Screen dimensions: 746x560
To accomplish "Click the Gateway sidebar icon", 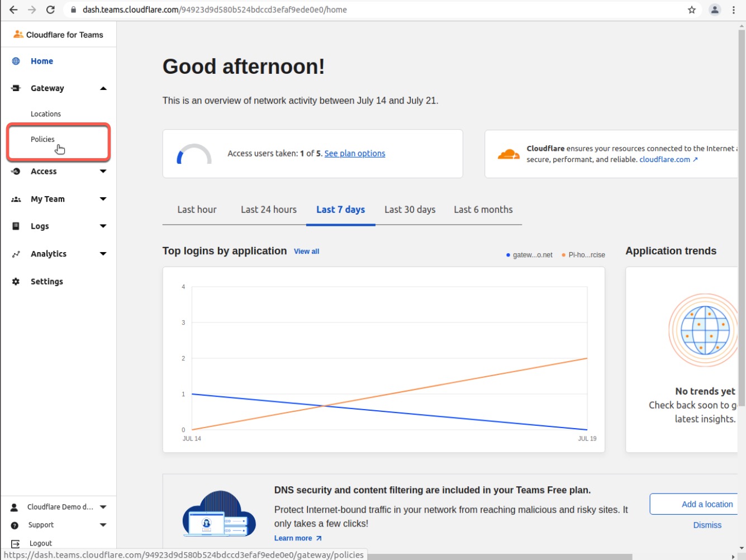I will click(16, 88).
